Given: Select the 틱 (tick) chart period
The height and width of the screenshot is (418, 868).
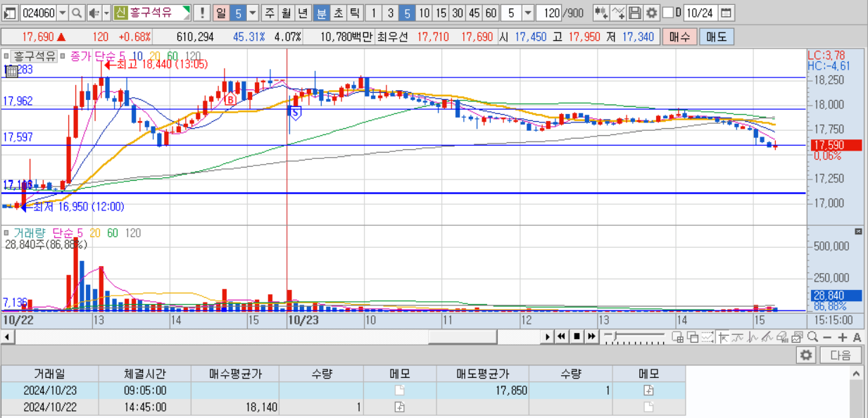Looking at the screenshot, I should (354, 13).
